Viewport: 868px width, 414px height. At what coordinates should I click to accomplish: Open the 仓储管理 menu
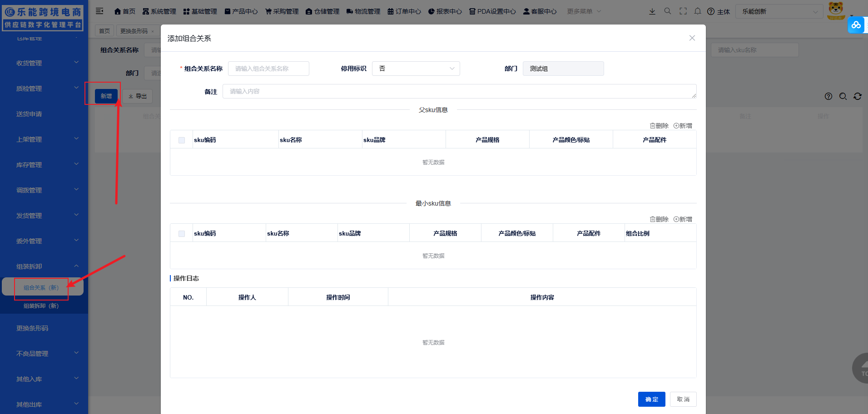[324, 11]
